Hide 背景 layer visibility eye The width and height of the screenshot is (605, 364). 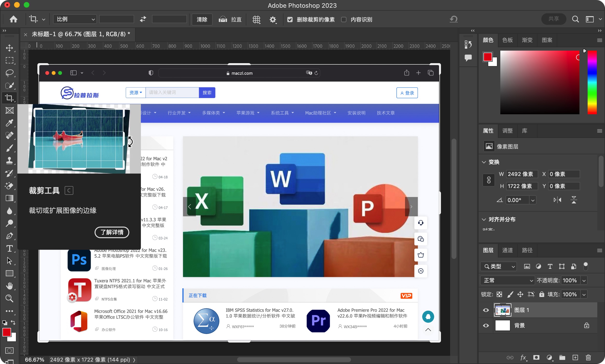coord(486,325)
